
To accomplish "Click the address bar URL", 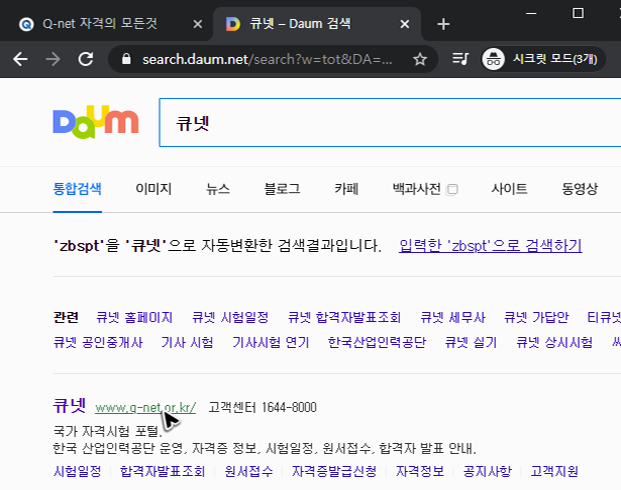I will pyautogui.click(x=267, y=59).
